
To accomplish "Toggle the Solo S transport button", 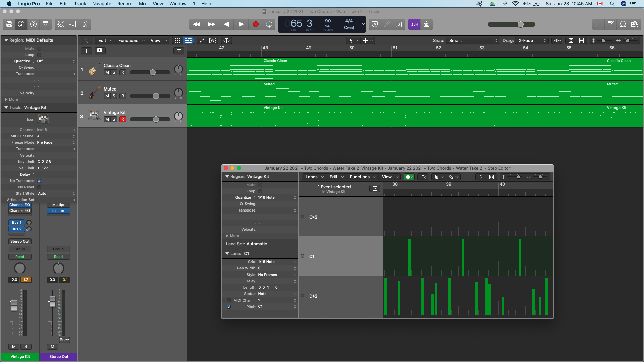I will 399,24.
